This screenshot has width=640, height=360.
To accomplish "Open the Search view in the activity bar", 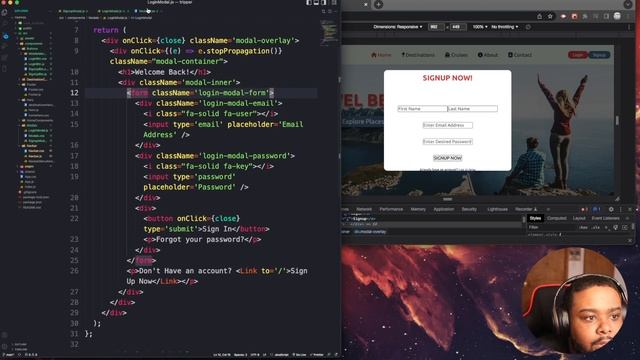I will pyautogui.click(x=5, y=24).
